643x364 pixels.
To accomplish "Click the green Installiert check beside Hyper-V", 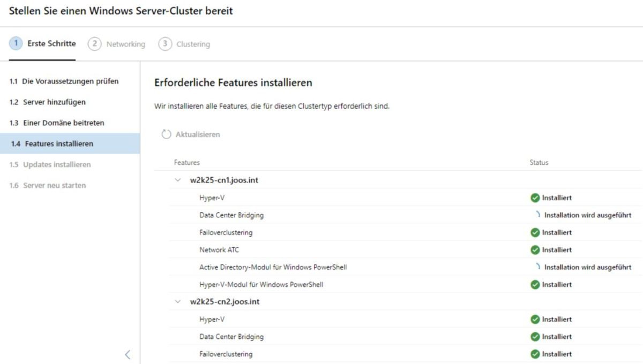I will (x=535, y=198).
